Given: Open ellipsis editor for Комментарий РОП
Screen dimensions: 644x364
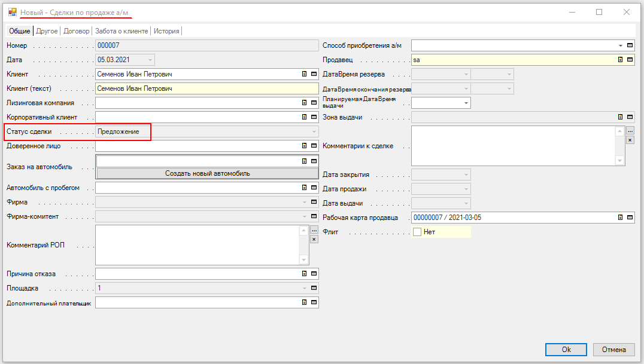Looking at the screenshot, I should click(314, 230).
